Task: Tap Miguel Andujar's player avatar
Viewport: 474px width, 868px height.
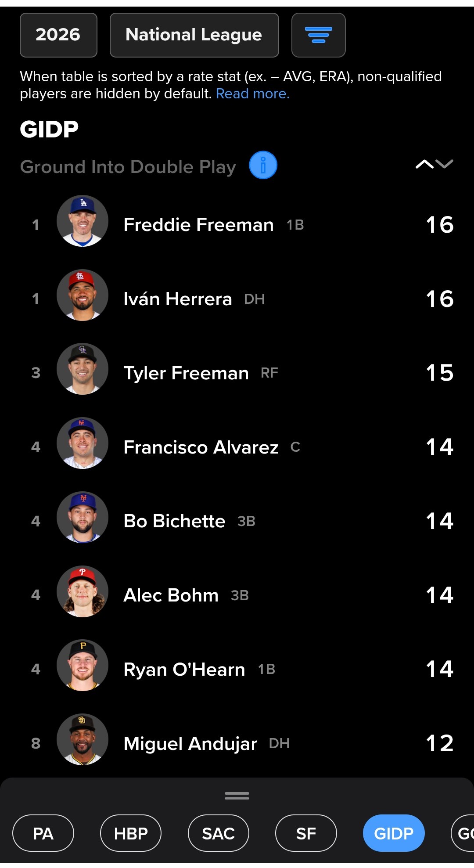Action: pyautogui.click(x=83, y=739)
